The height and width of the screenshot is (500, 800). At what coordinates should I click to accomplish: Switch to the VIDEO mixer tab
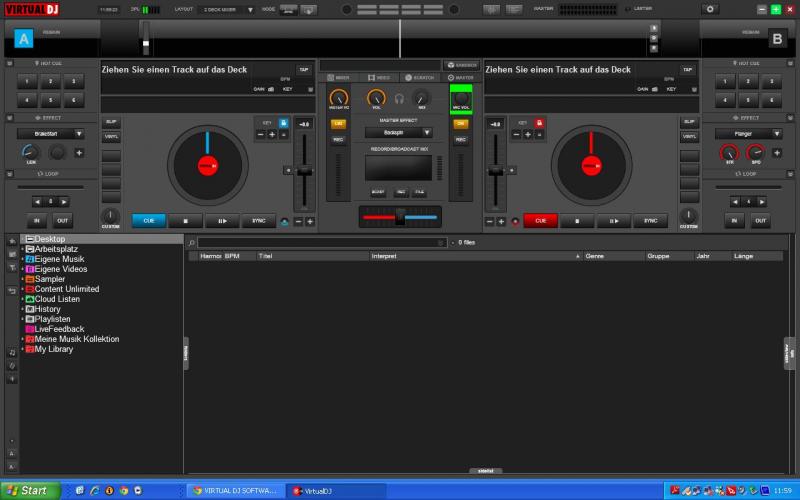click(x=380, y=77)
